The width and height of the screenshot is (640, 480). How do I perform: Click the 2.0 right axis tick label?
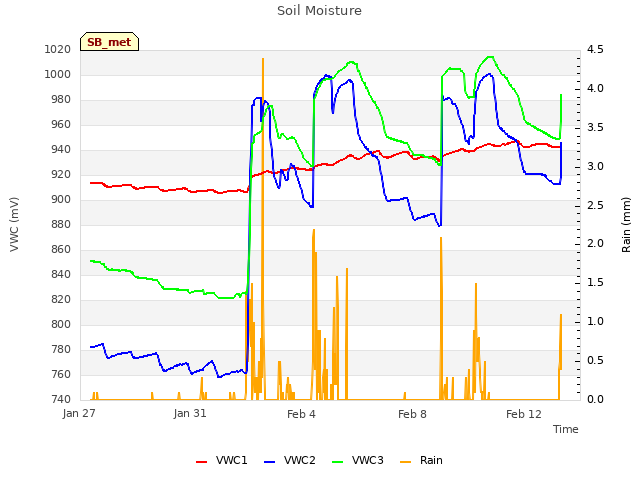coord(595,244)
